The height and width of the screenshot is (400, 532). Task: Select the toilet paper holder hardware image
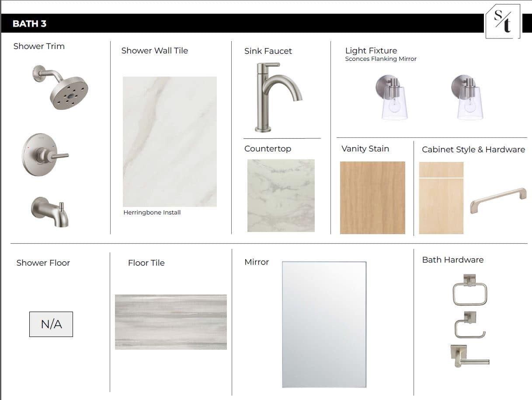pyautogui.click(x=470, y=325)
